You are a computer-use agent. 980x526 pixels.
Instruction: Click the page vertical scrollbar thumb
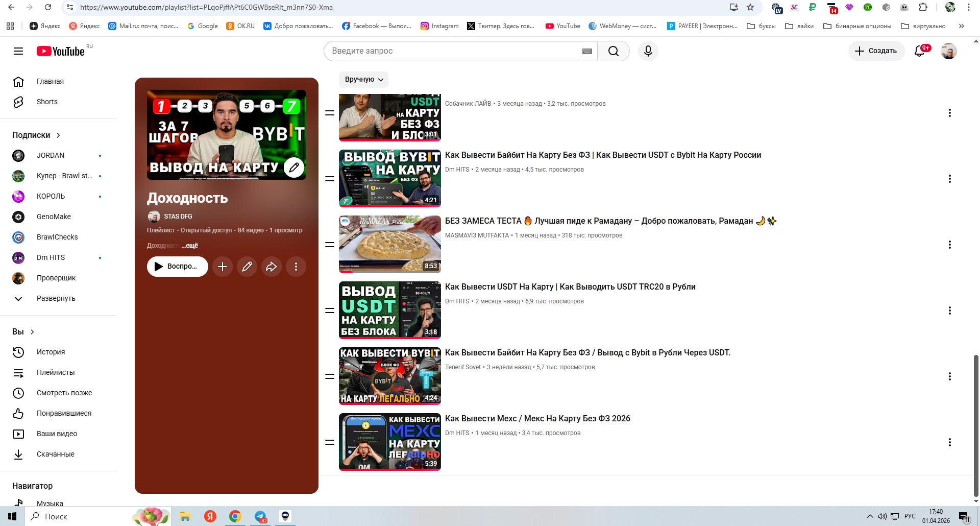coord(976,425)
